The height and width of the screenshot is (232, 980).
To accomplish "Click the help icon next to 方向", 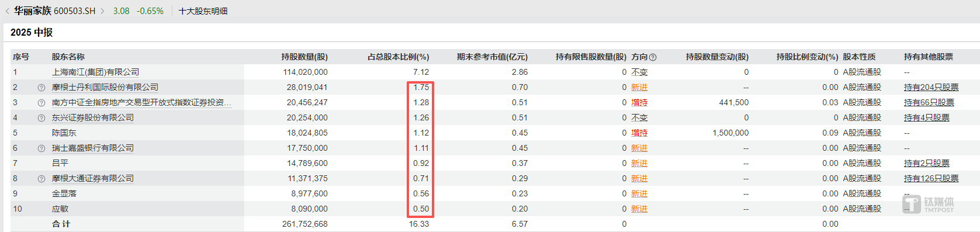I will 653,57.
